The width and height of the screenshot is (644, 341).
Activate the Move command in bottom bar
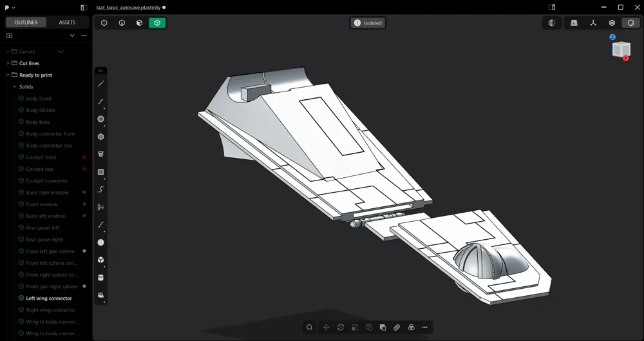[326, 327]
